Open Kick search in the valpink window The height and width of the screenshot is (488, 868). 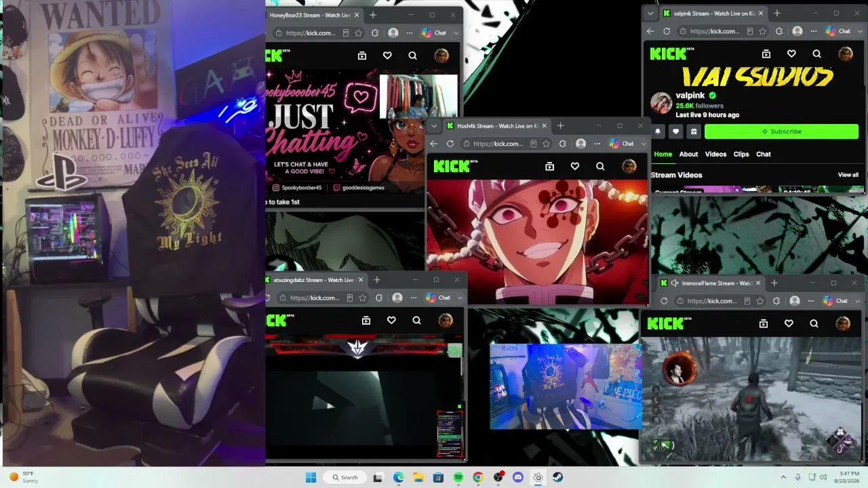pos(816,54)
